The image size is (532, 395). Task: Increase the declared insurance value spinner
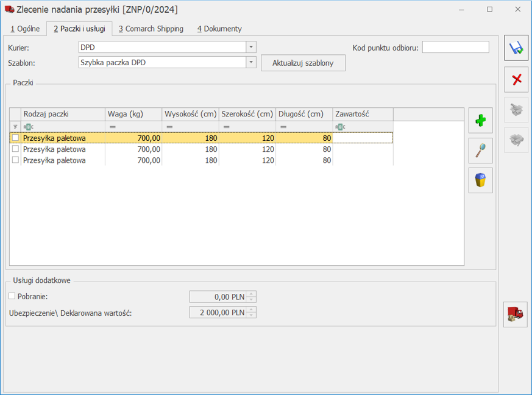(x=252, y=310)
